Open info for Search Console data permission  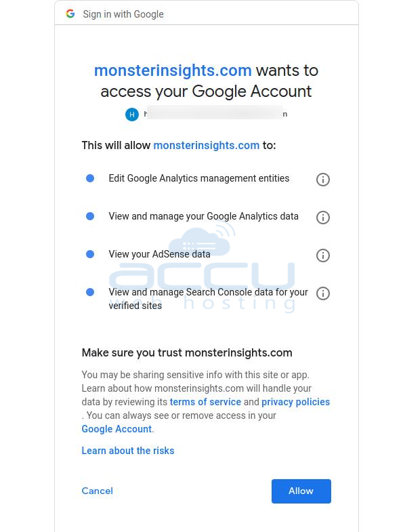(322, 293)
